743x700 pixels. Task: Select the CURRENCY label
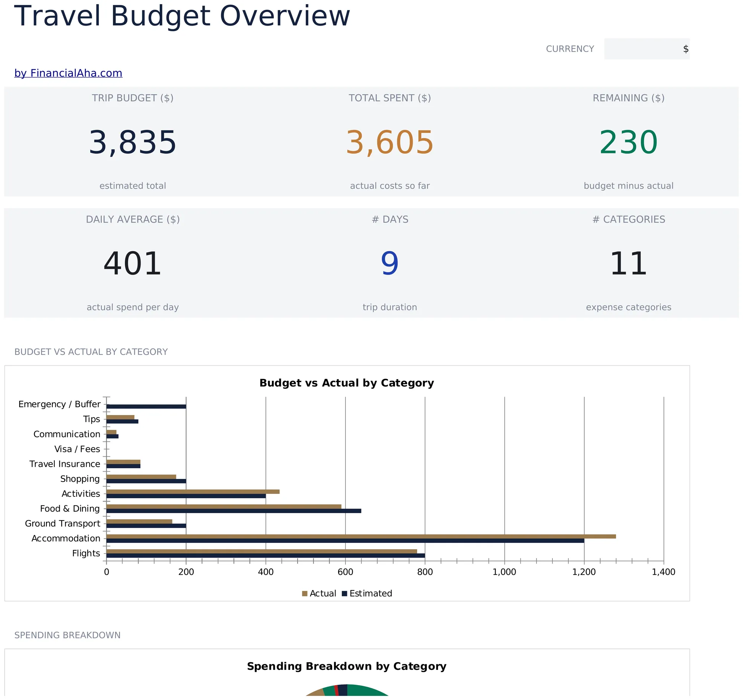coord(570,49)
